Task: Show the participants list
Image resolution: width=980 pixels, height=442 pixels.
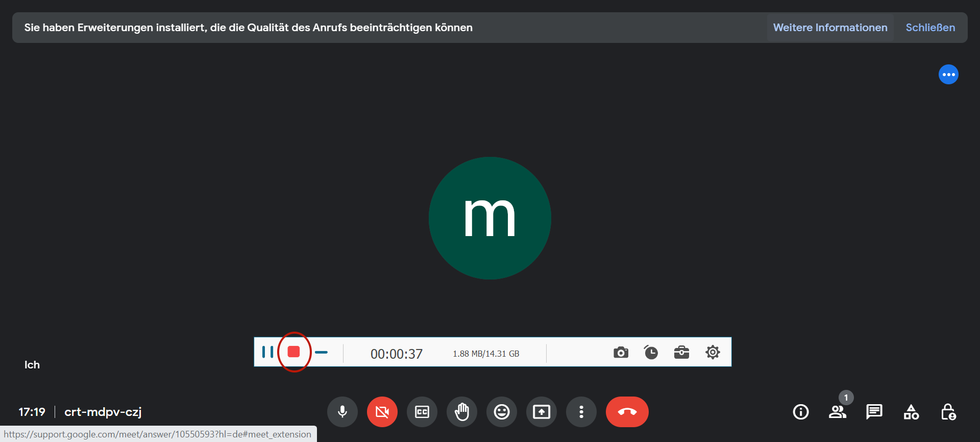Action: [838, 412]
